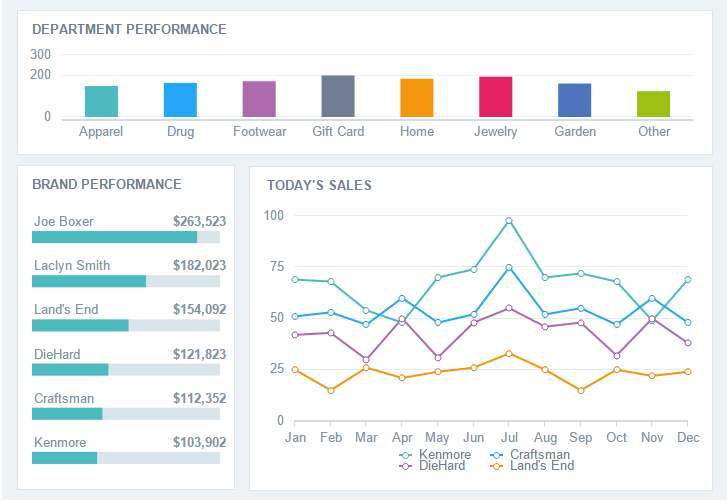The image size is (727, 502).
Task: Click the Department Performance heading
Action: [x=129, y=29]
